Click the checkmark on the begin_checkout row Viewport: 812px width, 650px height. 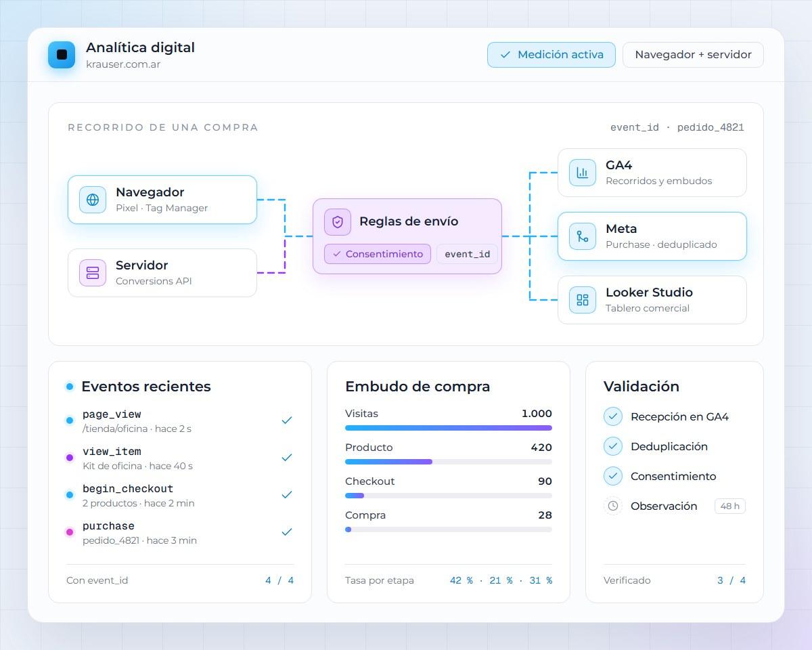287,495
